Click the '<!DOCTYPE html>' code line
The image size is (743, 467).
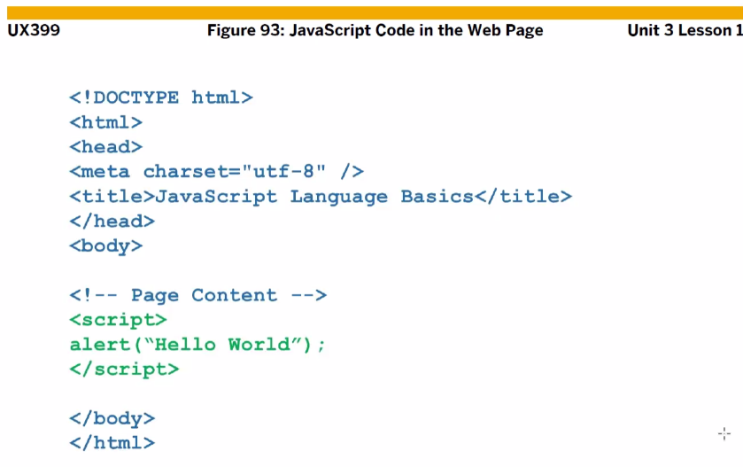pos(161,98)
